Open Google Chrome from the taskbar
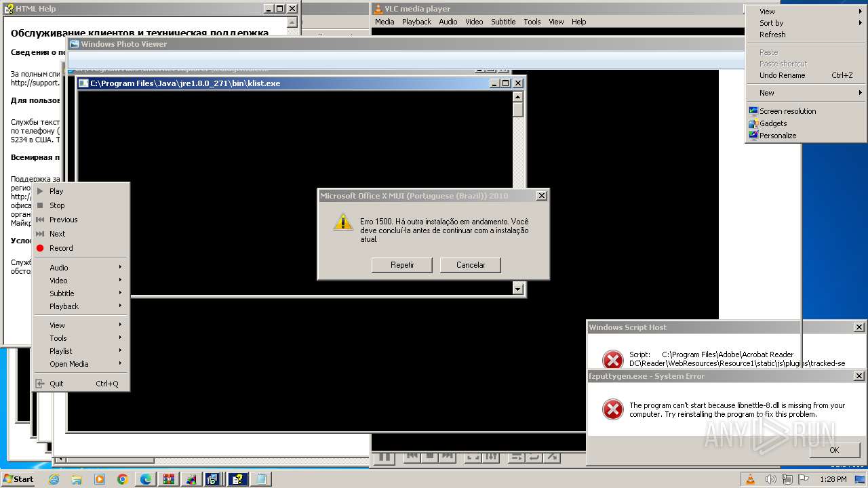Viewport: 868px width, 488px height. pos(123,479)
